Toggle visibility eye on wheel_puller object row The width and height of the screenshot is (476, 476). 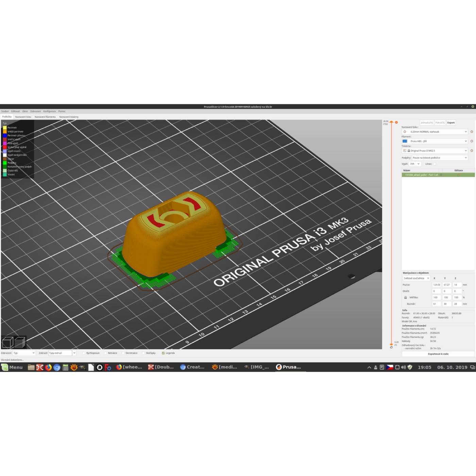(x=441, y=175)
